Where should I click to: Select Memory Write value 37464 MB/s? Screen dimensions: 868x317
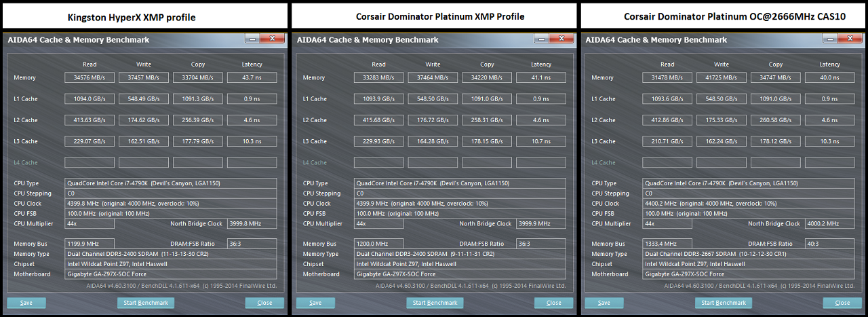click(x=433, y=77)
